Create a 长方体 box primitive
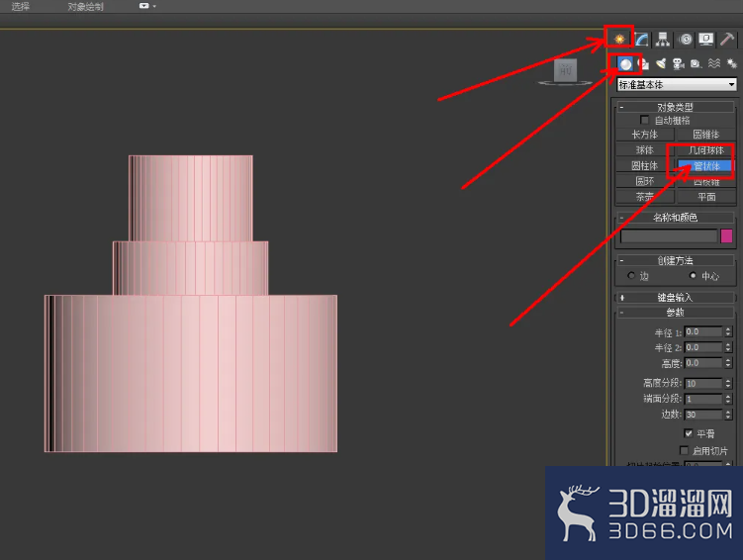Screen dimensions: 743x560 pyautogui.click(x=644, y=135)
